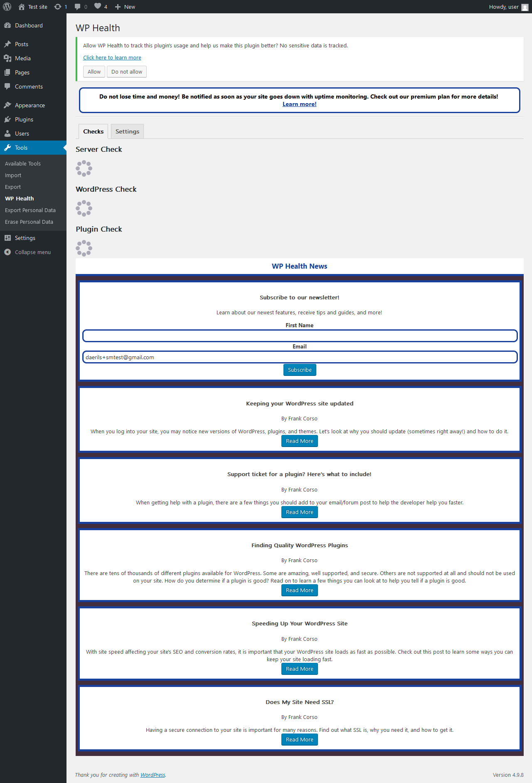
Task: Click Allow tracking button
Action: click(94, 72)
